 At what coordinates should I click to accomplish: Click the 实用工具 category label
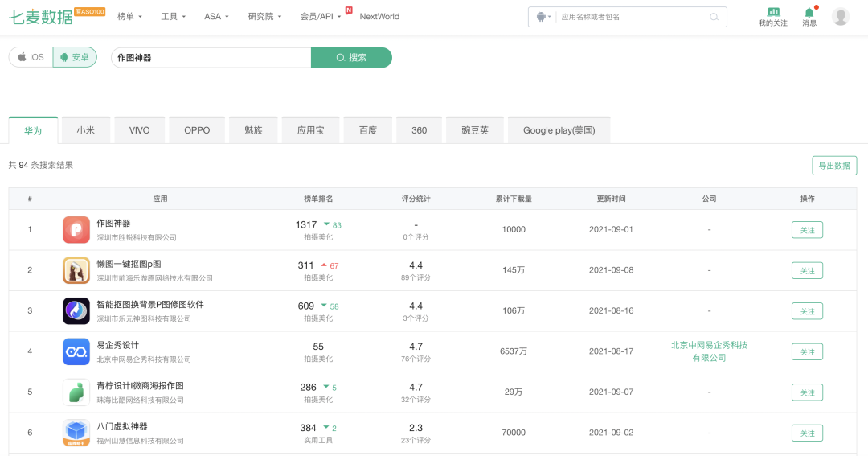(318, 441)
